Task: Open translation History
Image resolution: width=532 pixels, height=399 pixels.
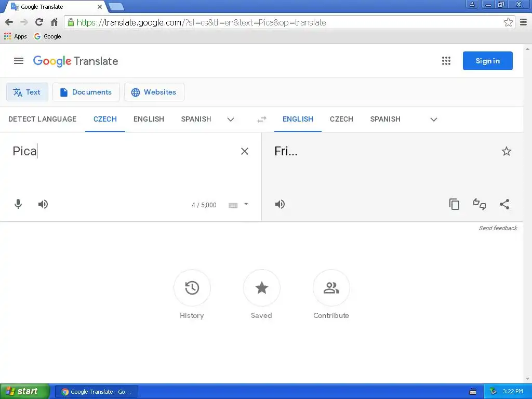Action: 192,288
